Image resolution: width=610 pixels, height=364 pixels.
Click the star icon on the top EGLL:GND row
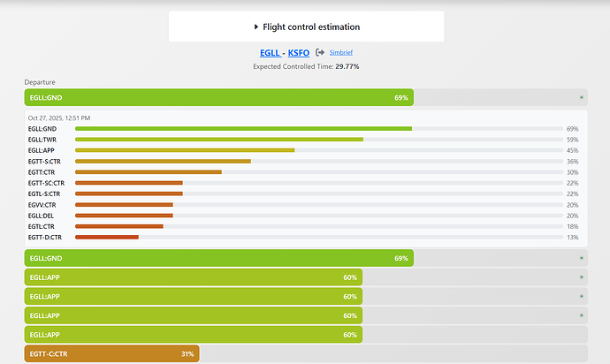(x=581, y=97)
